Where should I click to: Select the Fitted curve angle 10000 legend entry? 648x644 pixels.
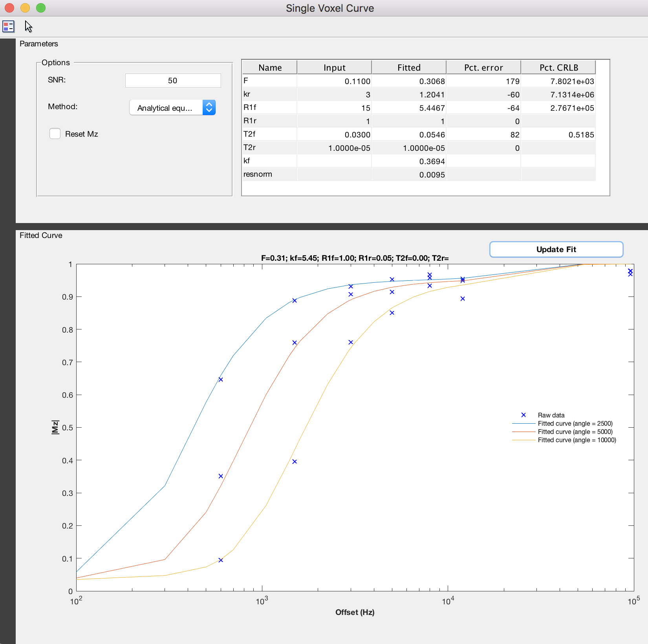[x=577, y=440]
